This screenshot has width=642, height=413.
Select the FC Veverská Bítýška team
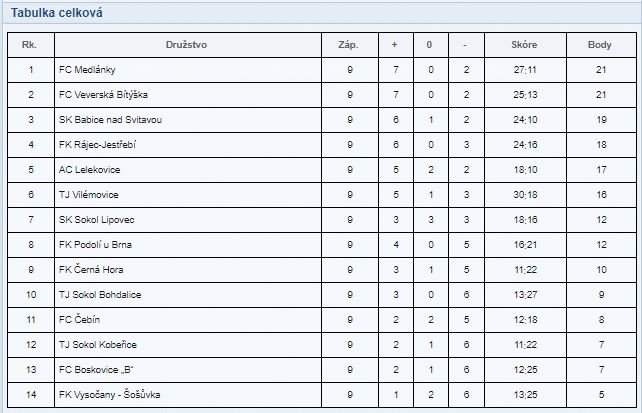(103, 95)
